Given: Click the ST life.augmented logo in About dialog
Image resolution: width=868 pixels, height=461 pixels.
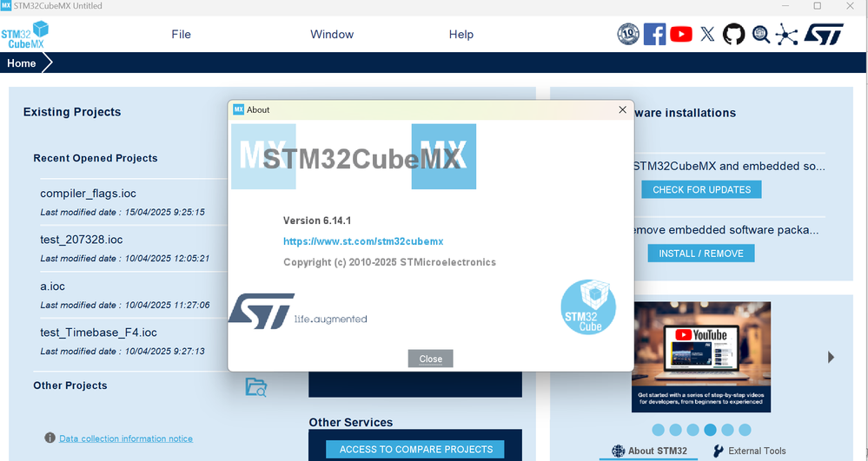Looking at the screenshot, I should tap(298, 311).
